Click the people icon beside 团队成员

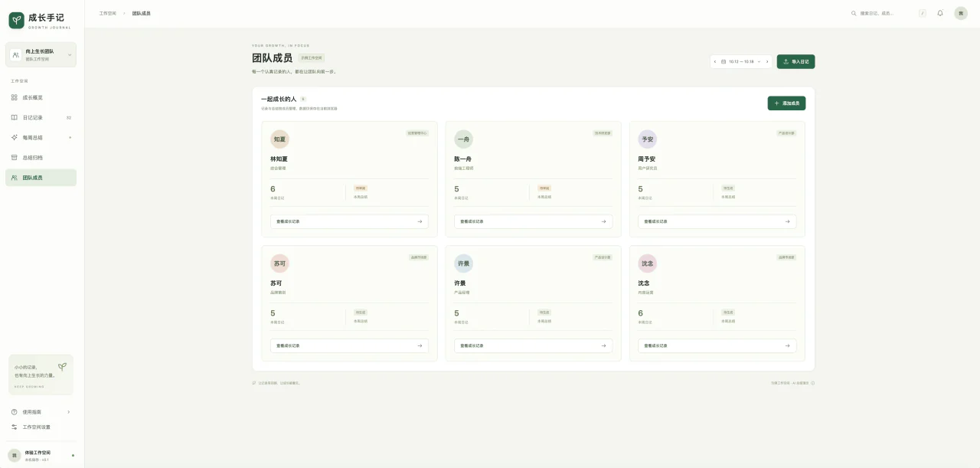click(x=15, y=177)
